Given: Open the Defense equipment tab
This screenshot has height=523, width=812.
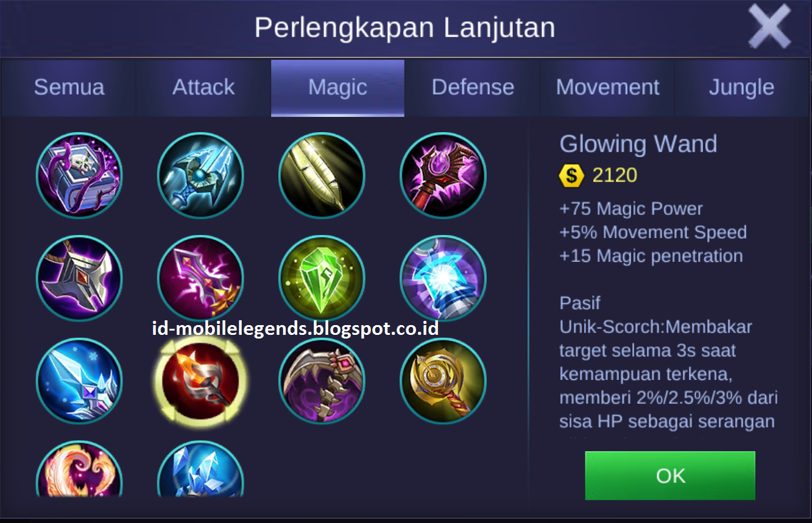Looking at the screenshot, I should coord(473,88).
